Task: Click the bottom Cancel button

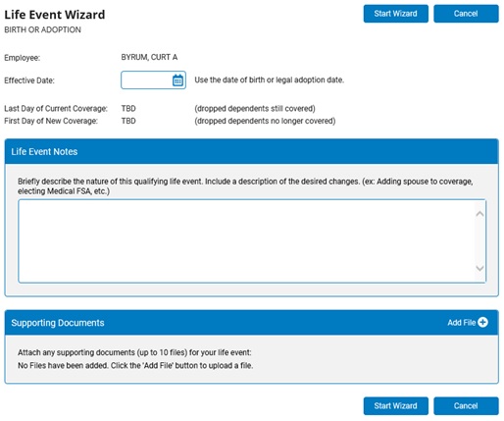Action: (x=466, y=406)
